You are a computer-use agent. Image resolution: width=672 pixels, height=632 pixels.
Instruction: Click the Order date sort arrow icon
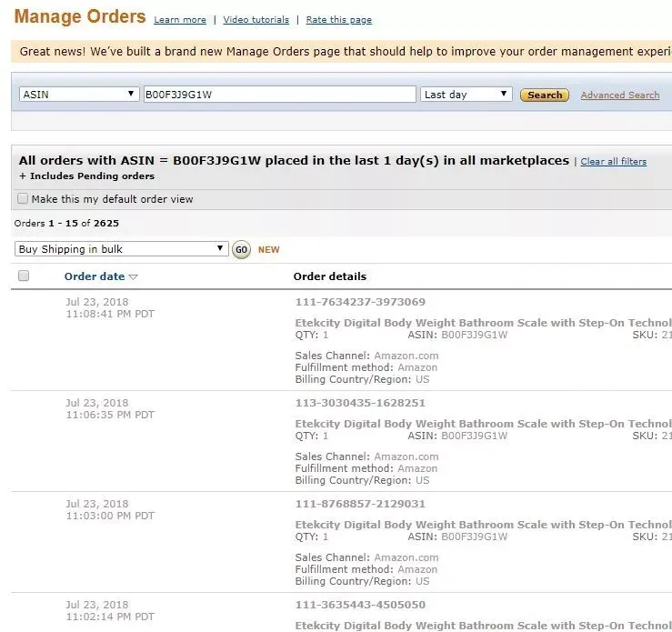pos(134,277)
